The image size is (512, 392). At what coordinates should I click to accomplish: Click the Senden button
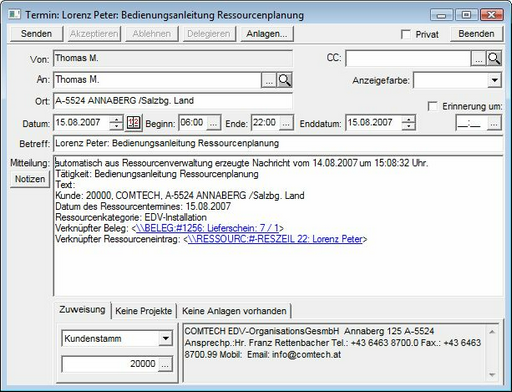coord(36,34)
